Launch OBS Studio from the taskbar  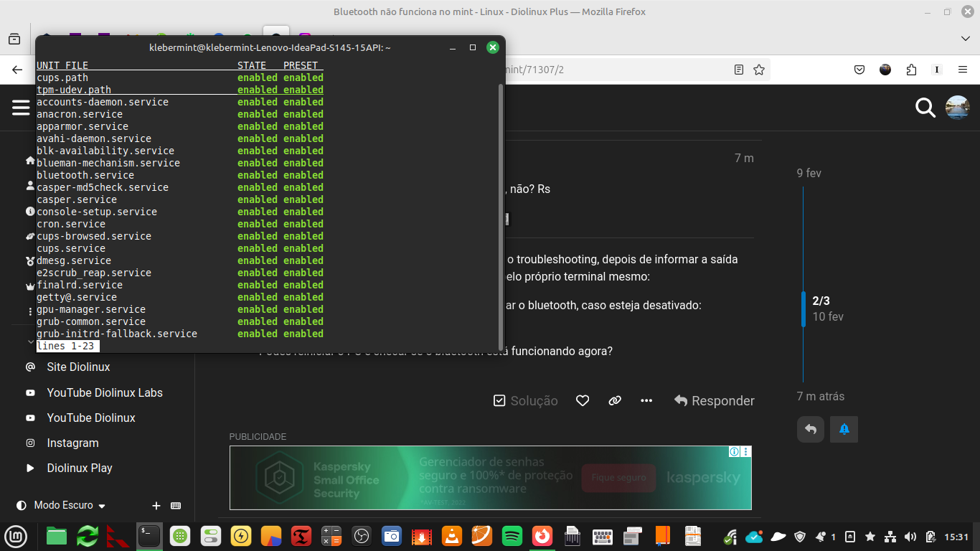(x=362, y=536)
